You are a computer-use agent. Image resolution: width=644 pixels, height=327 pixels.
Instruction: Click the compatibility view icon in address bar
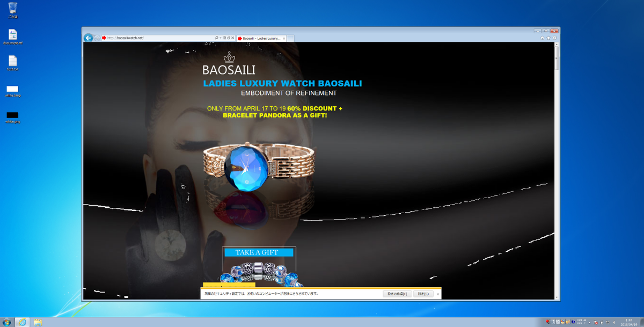pos(224,38)
